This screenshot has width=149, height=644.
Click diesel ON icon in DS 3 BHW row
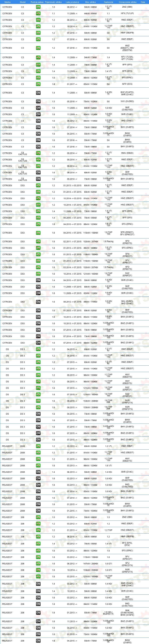click(38, 420)
